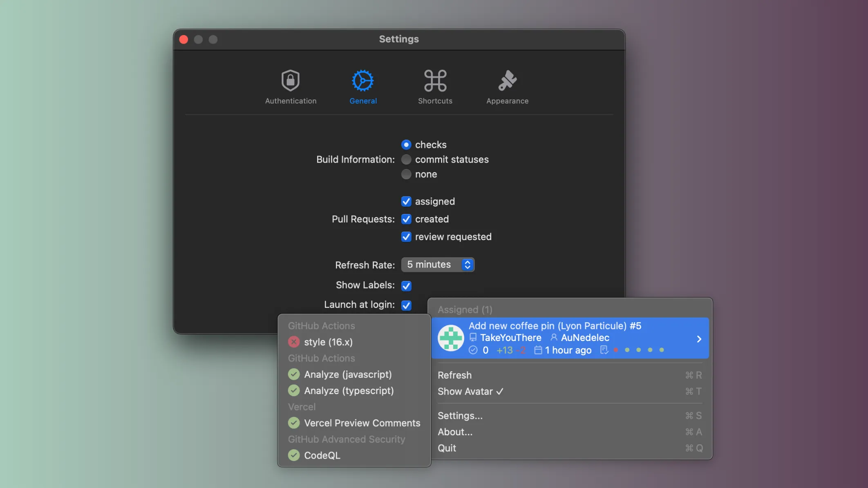Click the red status dot on the PR row
The height and width of the screenshot is (488, 868).
click(x=616, y=350)
